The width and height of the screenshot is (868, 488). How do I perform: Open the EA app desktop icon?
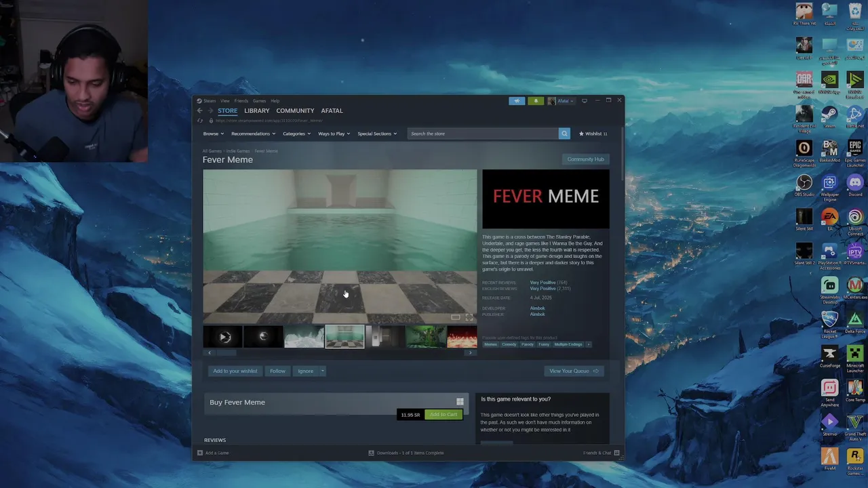point(829,220)
